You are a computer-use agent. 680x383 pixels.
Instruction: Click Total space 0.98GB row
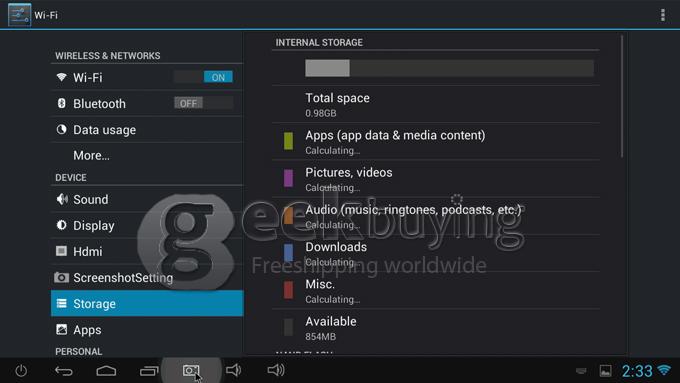click(x=436, y=105)
